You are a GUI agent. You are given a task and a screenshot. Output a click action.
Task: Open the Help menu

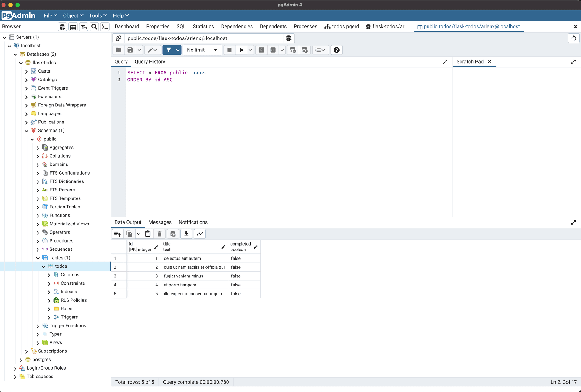(121, 15)
